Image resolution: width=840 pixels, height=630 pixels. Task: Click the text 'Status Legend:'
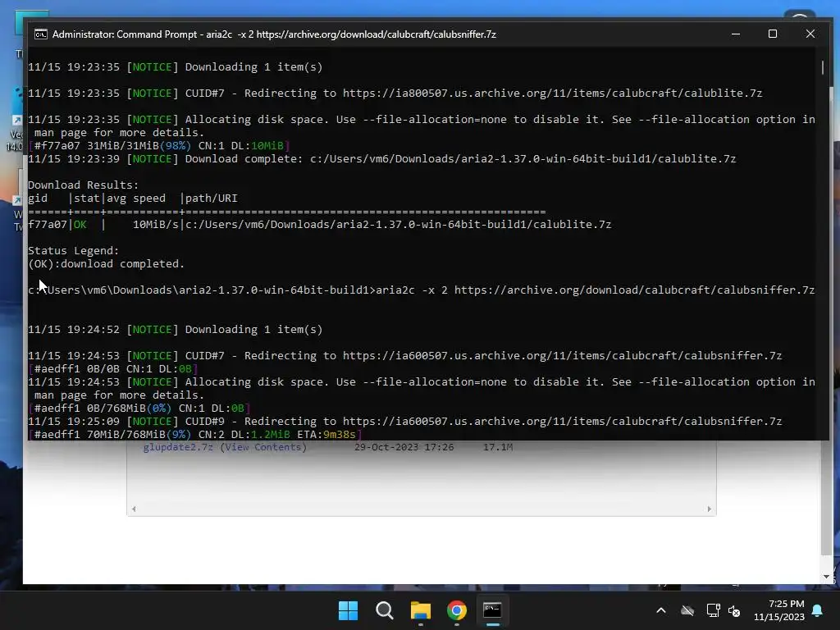(73, 251)
